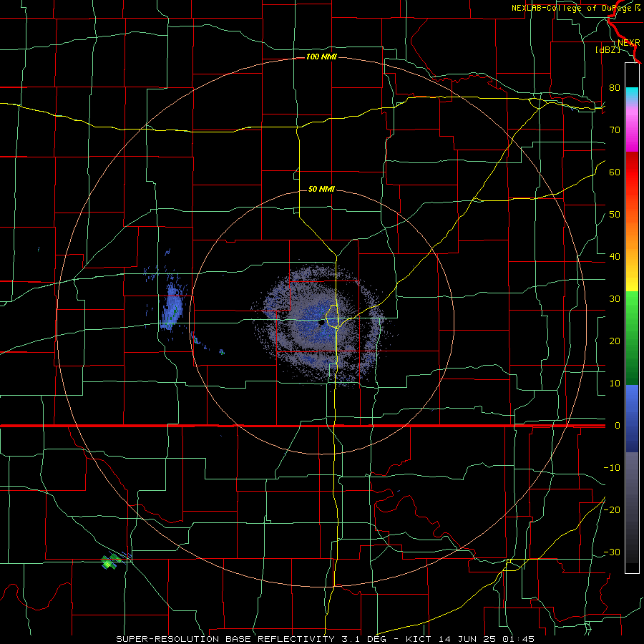This screenshot has width=644, height=644.
Task: Click the "-20" value on the dBZ scale
Action: [612, 509]
